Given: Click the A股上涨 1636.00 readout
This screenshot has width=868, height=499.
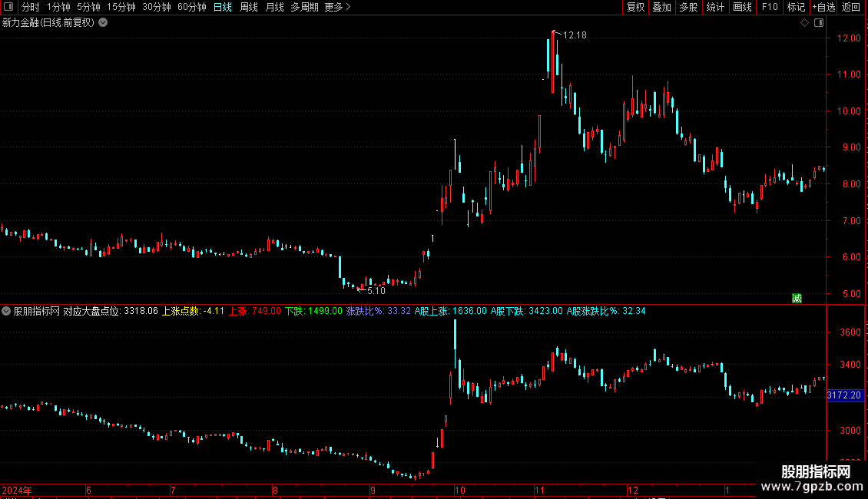Looking at the screenshot, I should [451, 311].
